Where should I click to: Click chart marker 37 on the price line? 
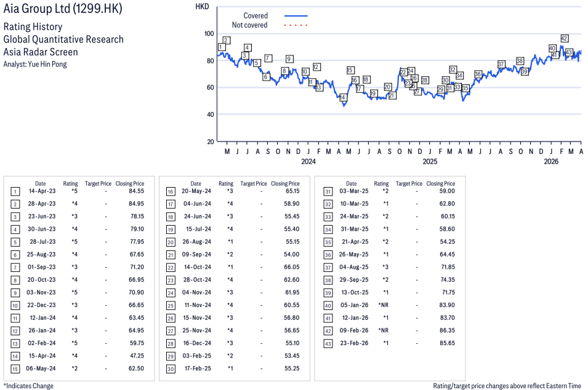click(x=501, y=64)
